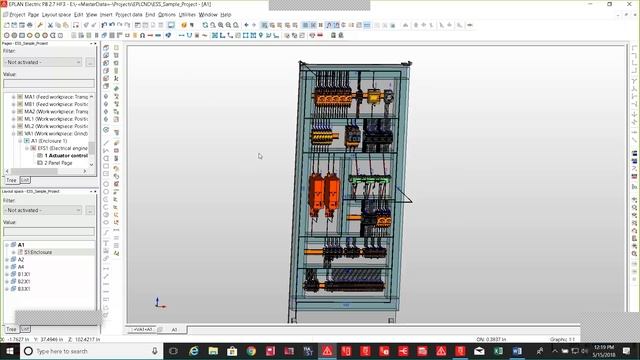This screenshot has height=360, width=640.
Task: Select '1 Actuator control' page in tree
Action: pos(66,156)
